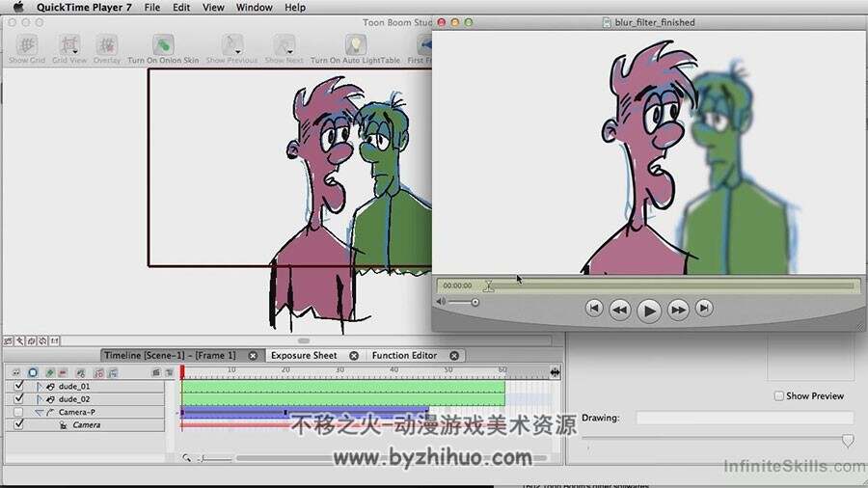
Task: Click the slider knob below Drawing field
Action: (848, 441)
